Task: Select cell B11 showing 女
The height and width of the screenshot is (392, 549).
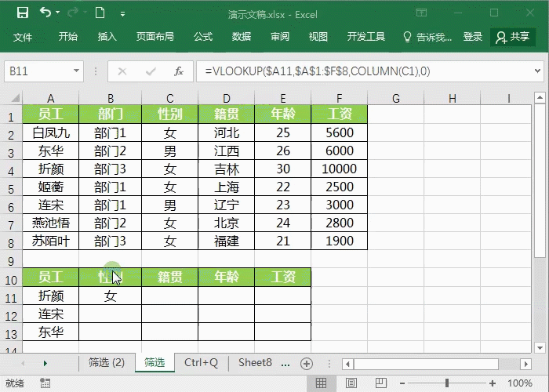Action: tap(111, 296)
